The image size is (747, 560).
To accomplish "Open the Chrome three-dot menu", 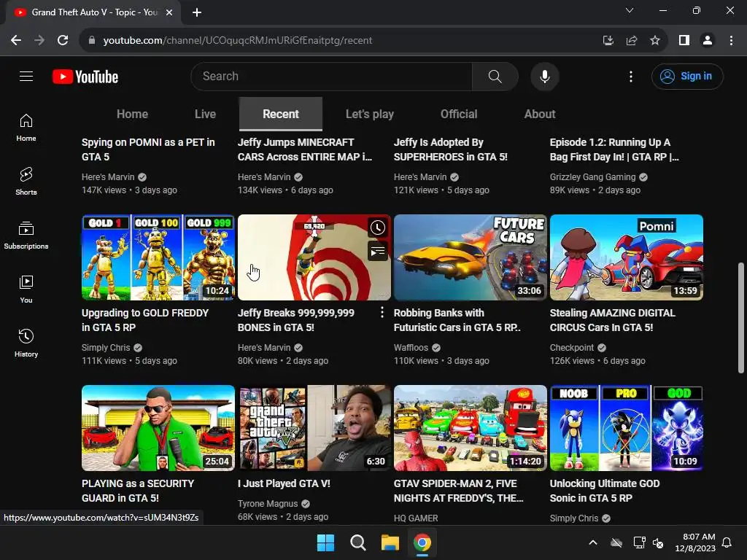I will point(731,41).
